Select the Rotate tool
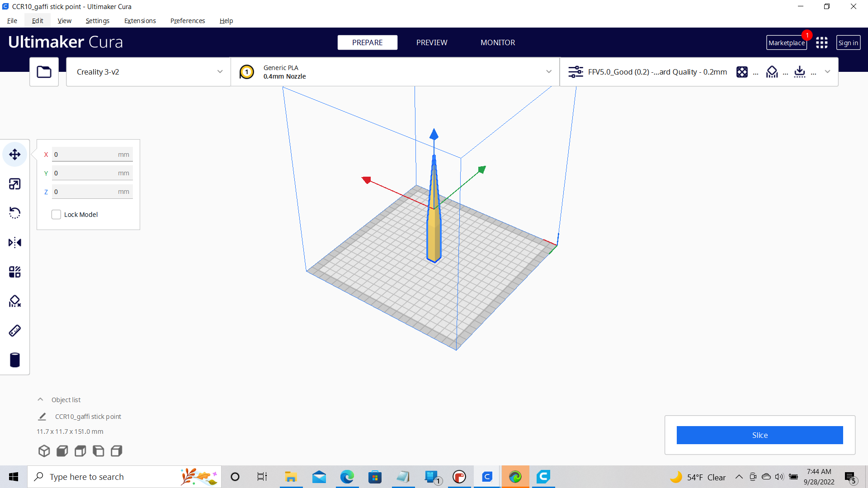868x488 pixels. tap(15, 213)
